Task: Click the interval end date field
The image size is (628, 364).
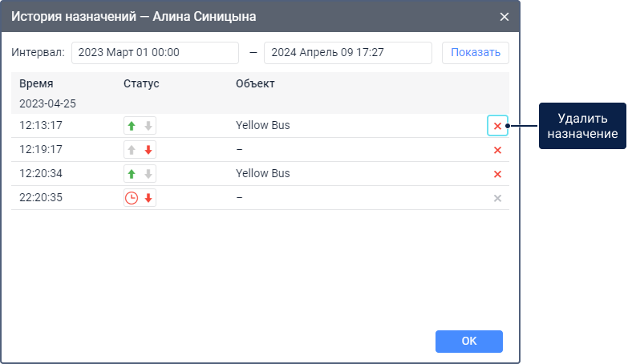Action: pos(347,53)
